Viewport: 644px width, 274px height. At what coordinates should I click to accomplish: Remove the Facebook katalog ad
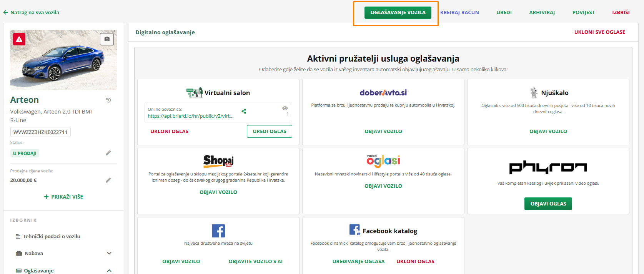tap(415, 261)
